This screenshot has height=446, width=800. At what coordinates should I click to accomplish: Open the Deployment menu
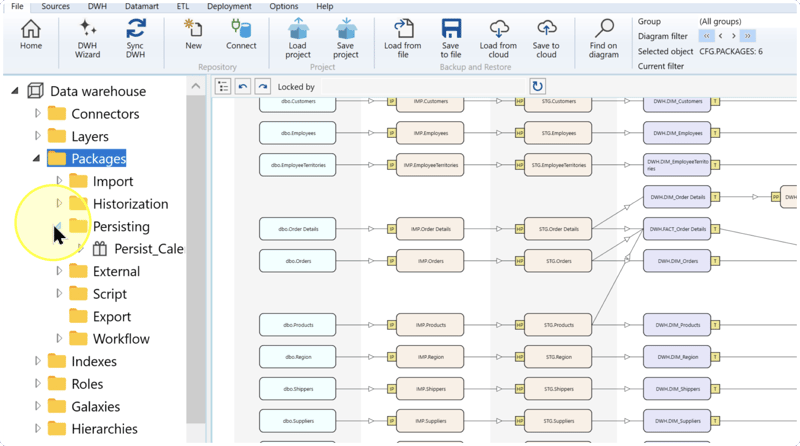229,6
